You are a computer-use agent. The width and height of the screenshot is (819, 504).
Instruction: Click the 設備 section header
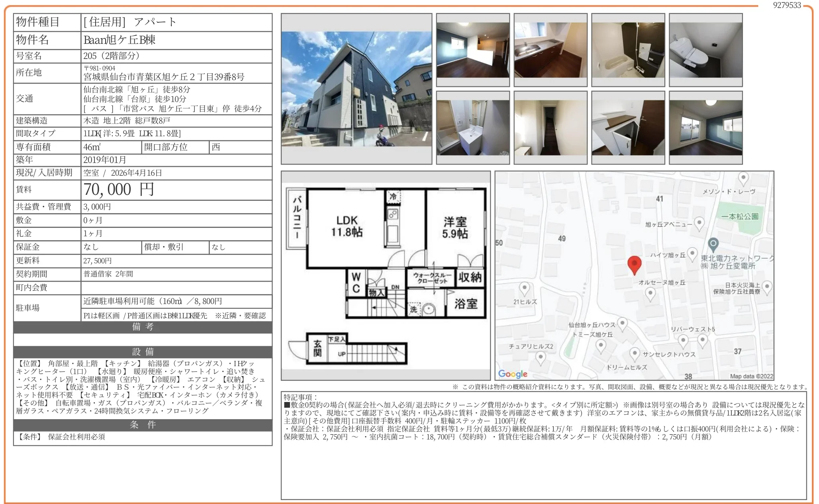coord(143,352)
